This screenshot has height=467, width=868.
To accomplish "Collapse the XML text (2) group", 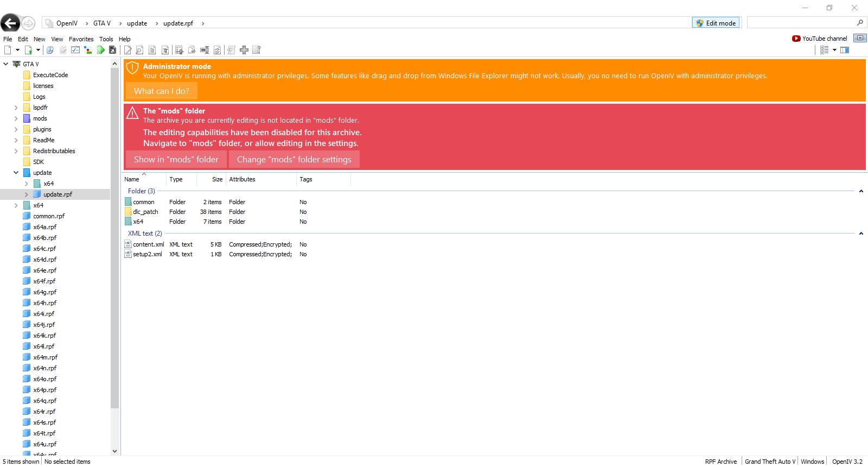I will click(x=861, y=233).
